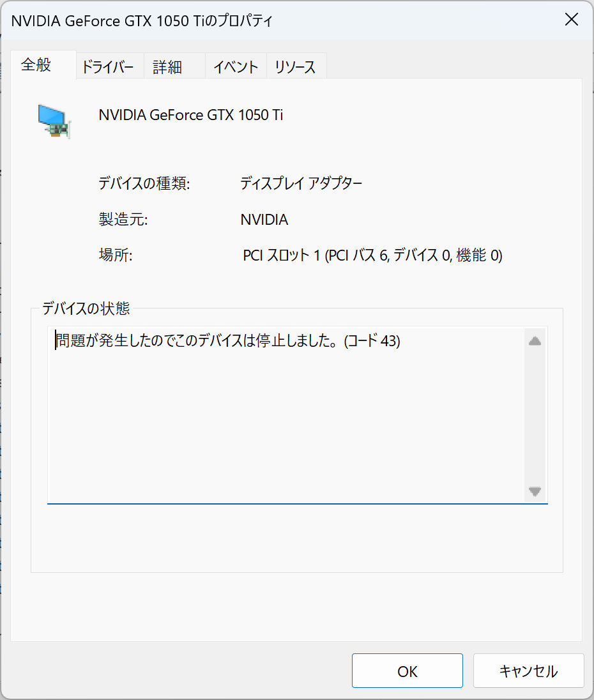This screenshot has width=594, height=700.
Task: Select the 詳細 tab
Action: click(167, 67)
